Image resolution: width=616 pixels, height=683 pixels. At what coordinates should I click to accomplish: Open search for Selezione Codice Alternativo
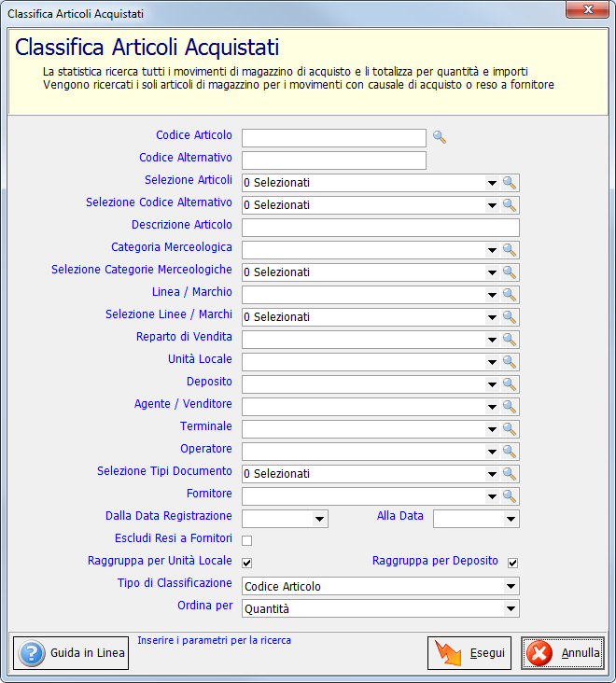510,205
